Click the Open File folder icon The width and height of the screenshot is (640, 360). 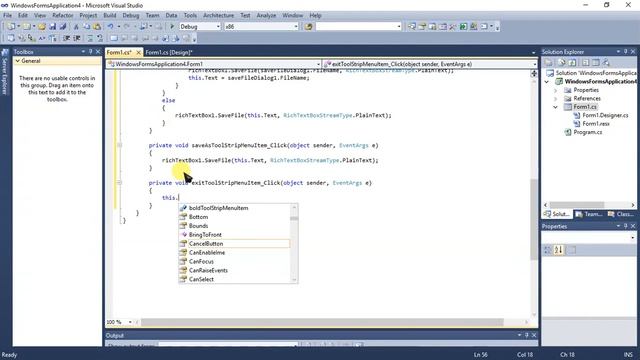point(42,27)
